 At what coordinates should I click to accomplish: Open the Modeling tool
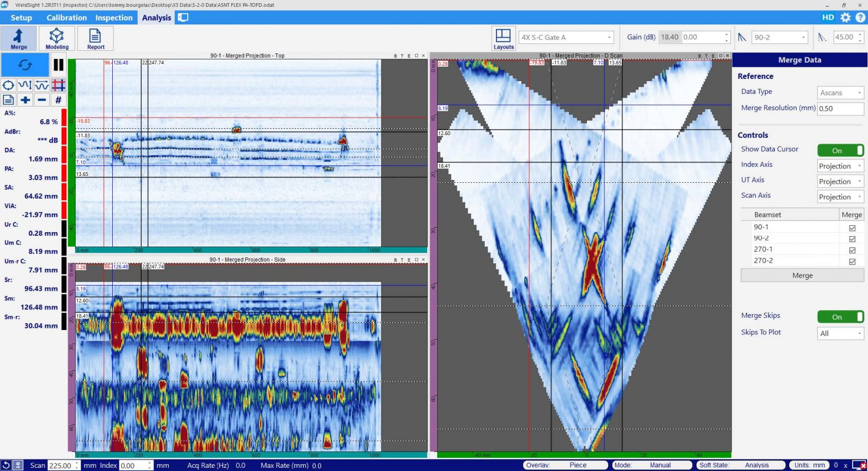click(x=57, y=39)
